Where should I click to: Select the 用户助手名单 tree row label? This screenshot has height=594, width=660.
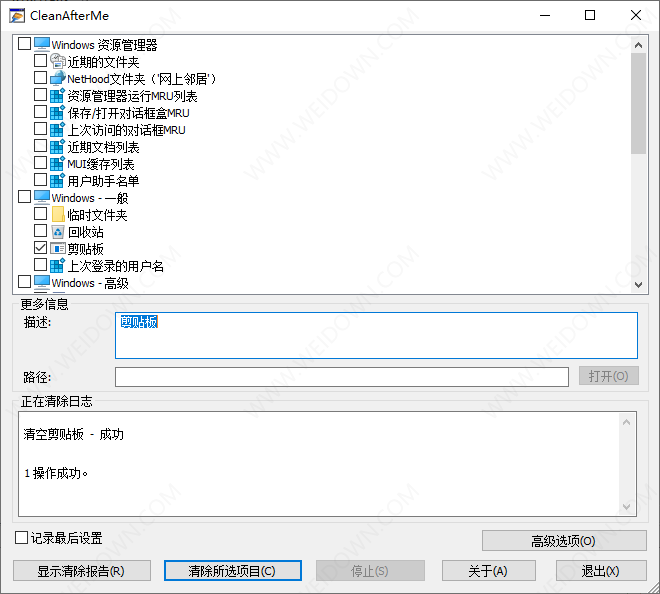pyautogui.click(x=103, y=181)
